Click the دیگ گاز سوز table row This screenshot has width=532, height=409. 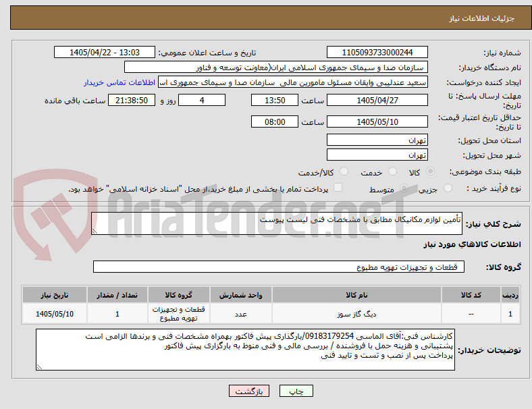271,314
